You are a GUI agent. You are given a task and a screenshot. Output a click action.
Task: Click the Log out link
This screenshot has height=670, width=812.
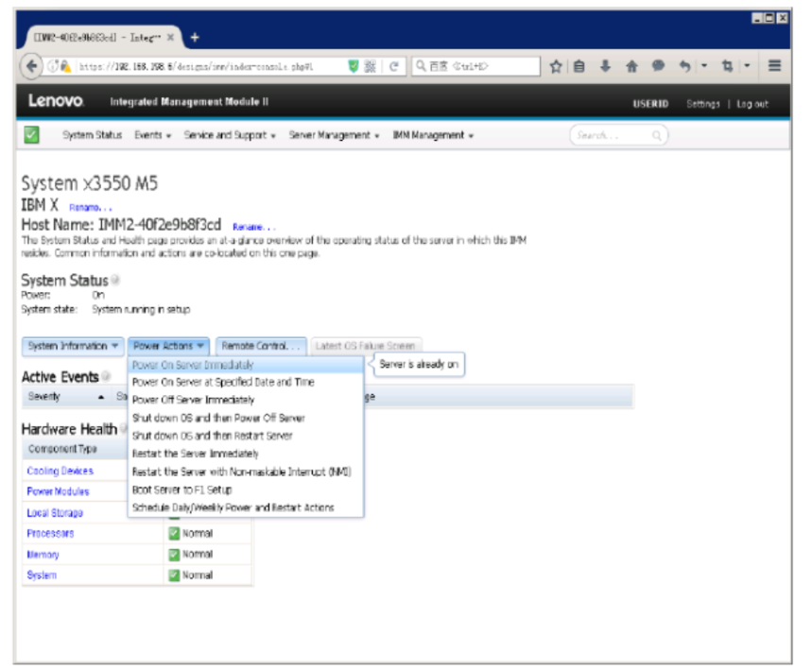pos(752,104)
